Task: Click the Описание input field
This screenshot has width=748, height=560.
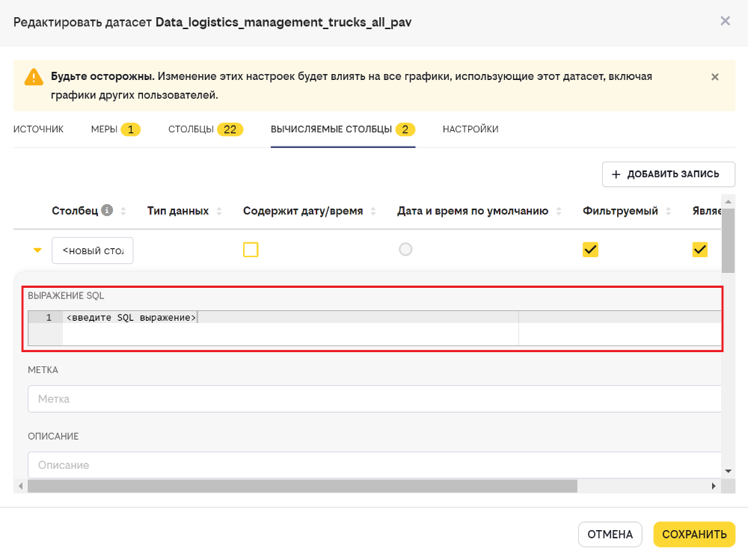Action: (x=375, y=465)
